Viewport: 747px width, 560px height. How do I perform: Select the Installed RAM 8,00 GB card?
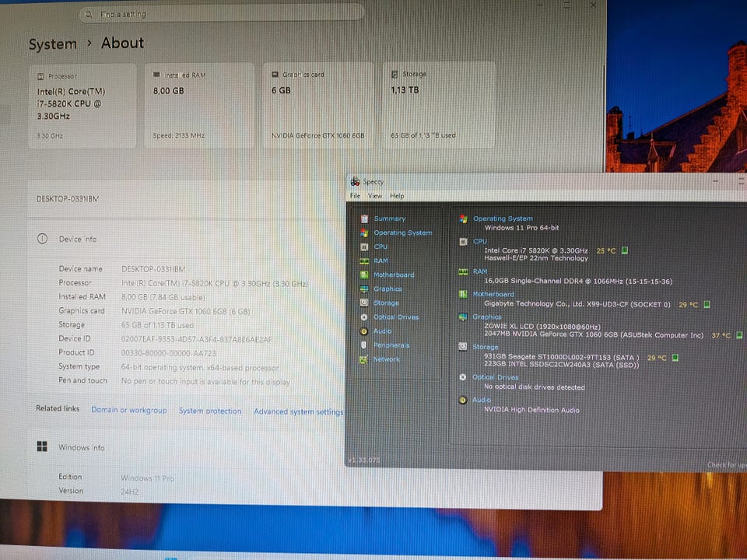pos(199,106)
